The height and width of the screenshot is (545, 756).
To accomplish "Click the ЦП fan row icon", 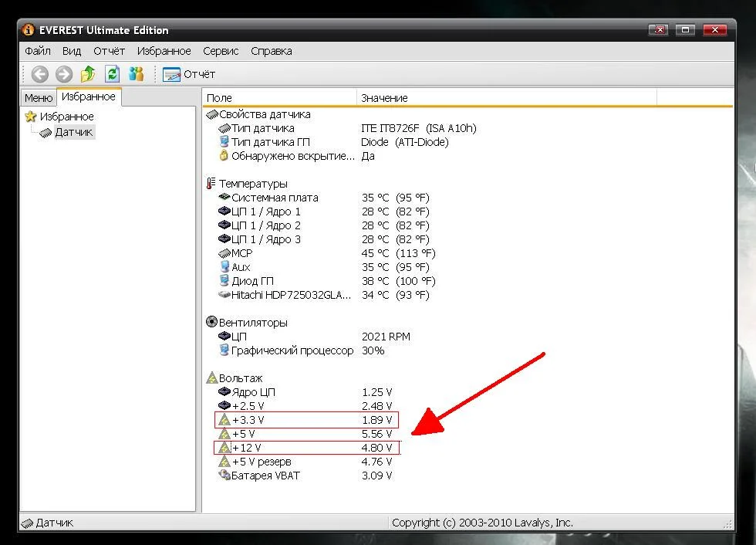I will (224, 336).
